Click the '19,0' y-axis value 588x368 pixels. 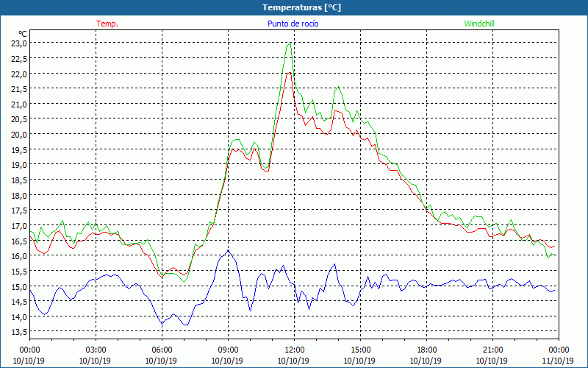[19, 165]
